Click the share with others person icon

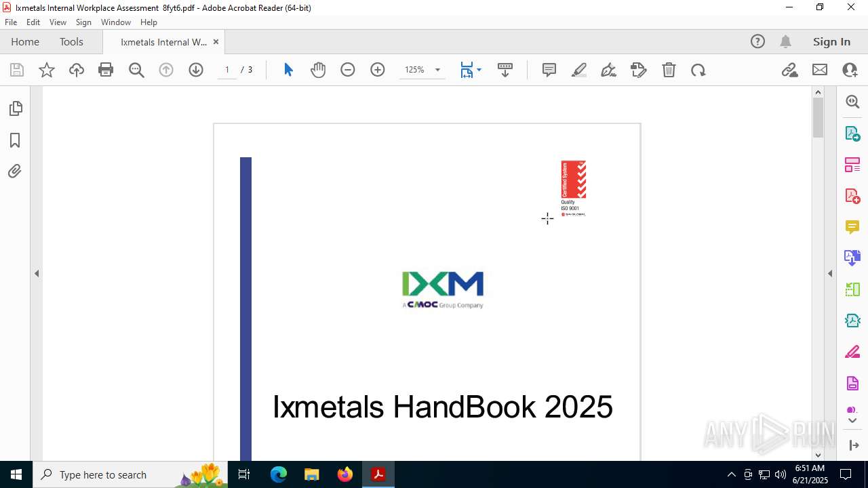point(850,70)
